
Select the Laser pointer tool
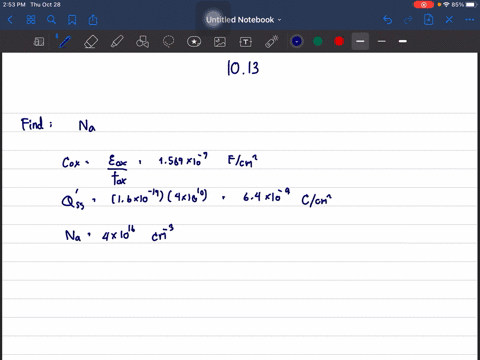click(x=272, y=42)
